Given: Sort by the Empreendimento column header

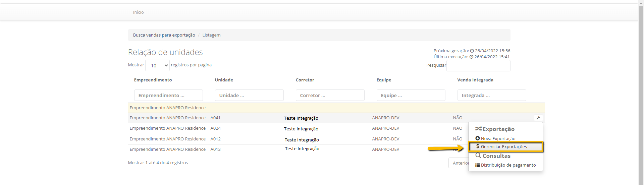Looking at the screenshot, I should 153,80.
